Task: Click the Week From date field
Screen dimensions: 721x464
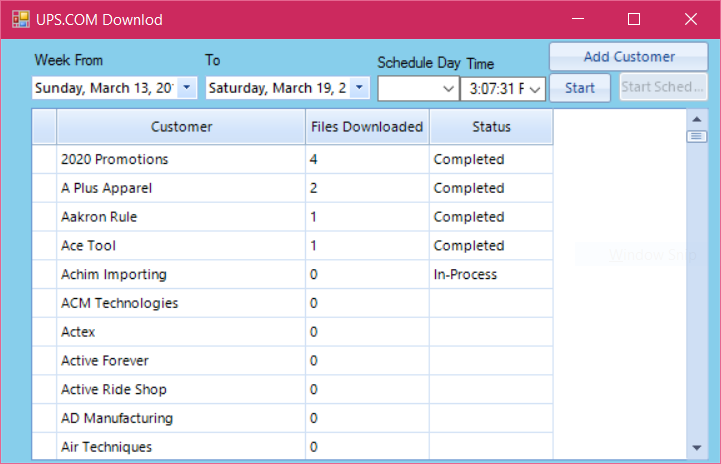Action: coord(104,88)
